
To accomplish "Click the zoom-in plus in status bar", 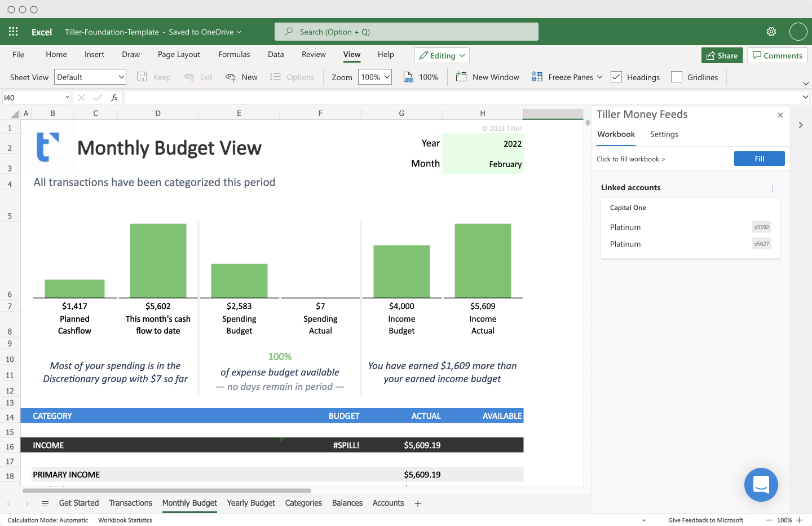I will click(799, 520).
